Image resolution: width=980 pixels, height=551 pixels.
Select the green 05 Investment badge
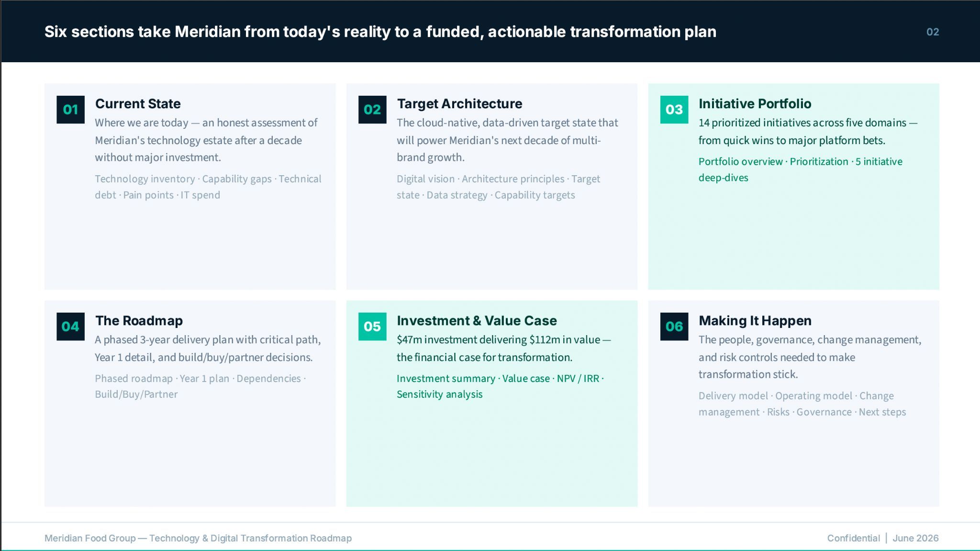point(372,326)
